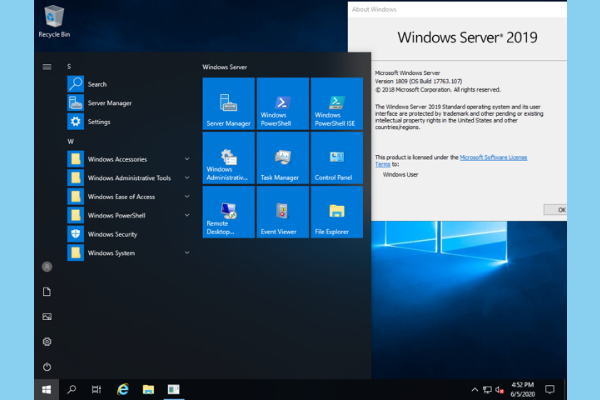Launch the Windows PowerShell tile
The width and height of the screenshot is (600, 400).
(x=282, y=104)
